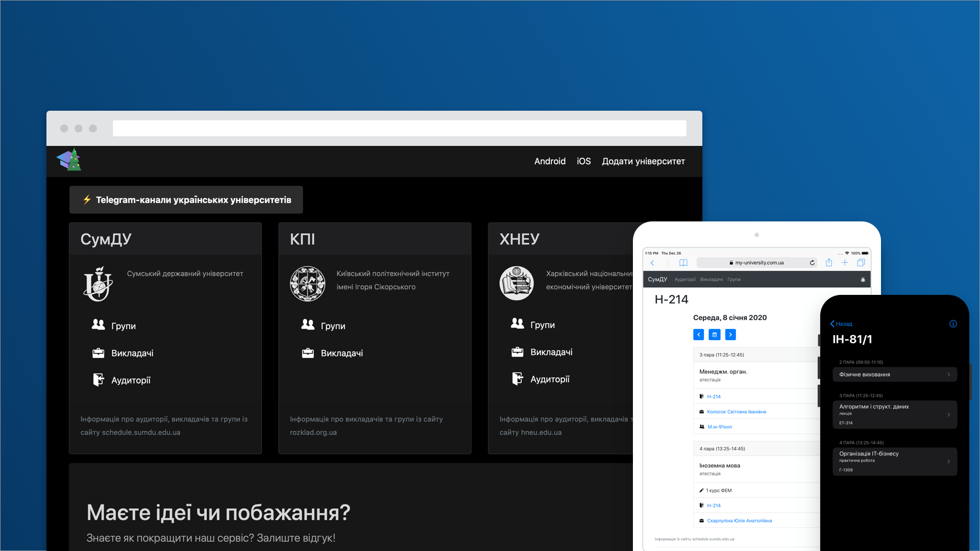This screenshot has width=980, height=551.
Task: Click the browser mockup address bar
Action: click(399, 128)
